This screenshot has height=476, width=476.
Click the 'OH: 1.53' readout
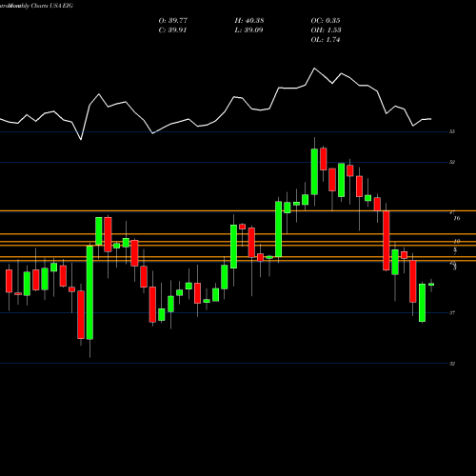pyautogui.click(x=326, y=30)
